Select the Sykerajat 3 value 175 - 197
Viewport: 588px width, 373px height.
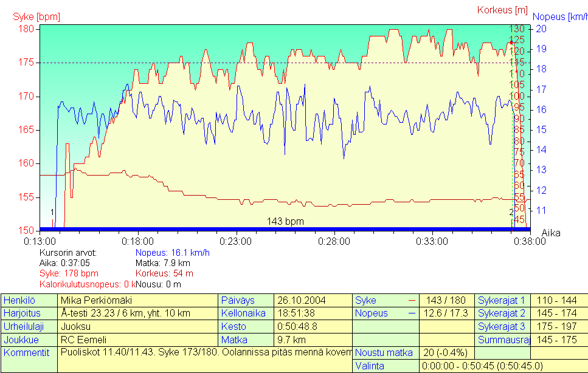(558, 326)
